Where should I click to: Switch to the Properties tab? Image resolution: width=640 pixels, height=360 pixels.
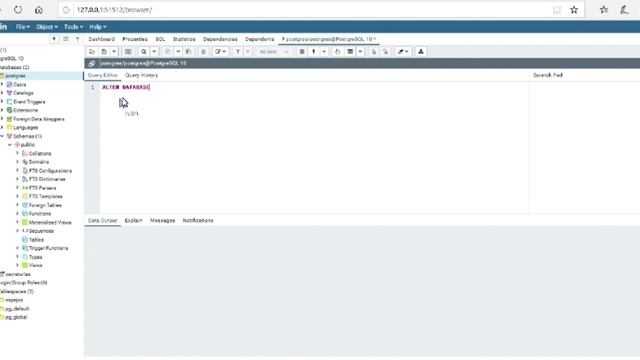(135, 39)
